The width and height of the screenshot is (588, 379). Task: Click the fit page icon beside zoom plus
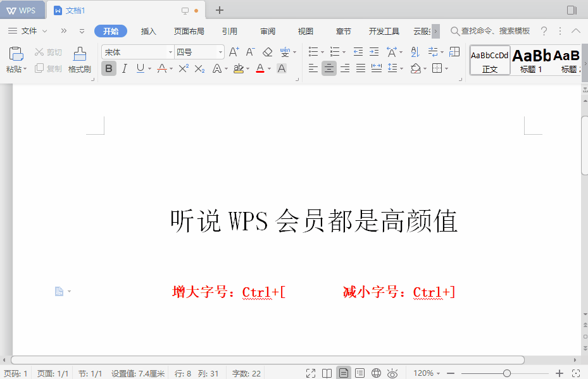click(576, 373)
